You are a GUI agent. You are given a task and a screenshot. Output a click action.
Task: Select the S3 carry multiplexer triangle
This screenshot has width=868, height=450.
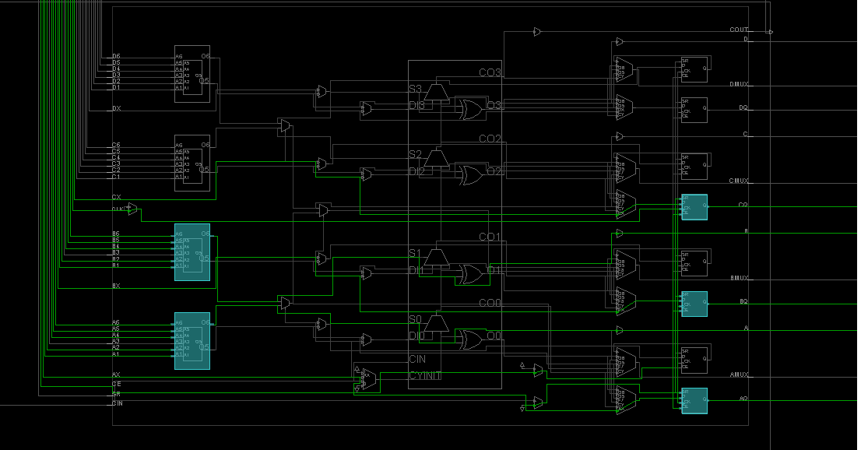(x=436, y=92)
